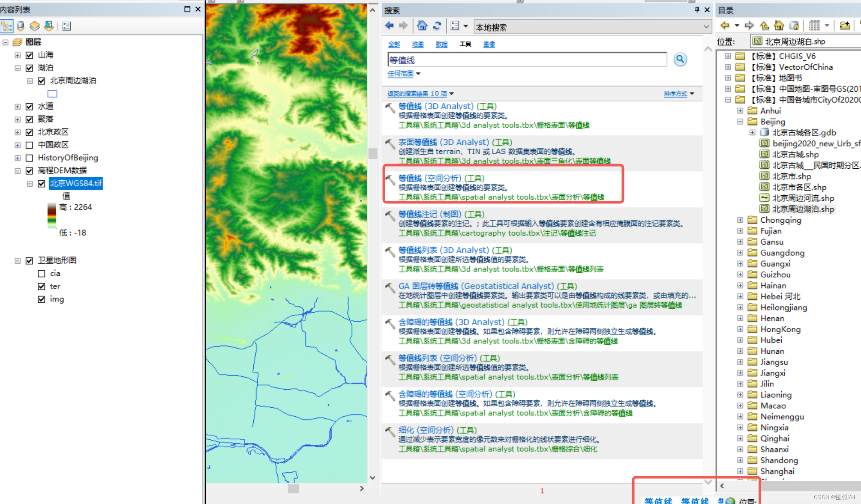Expand the Chongqing folder in catalog
861x504 pixels.
[740, 220]
